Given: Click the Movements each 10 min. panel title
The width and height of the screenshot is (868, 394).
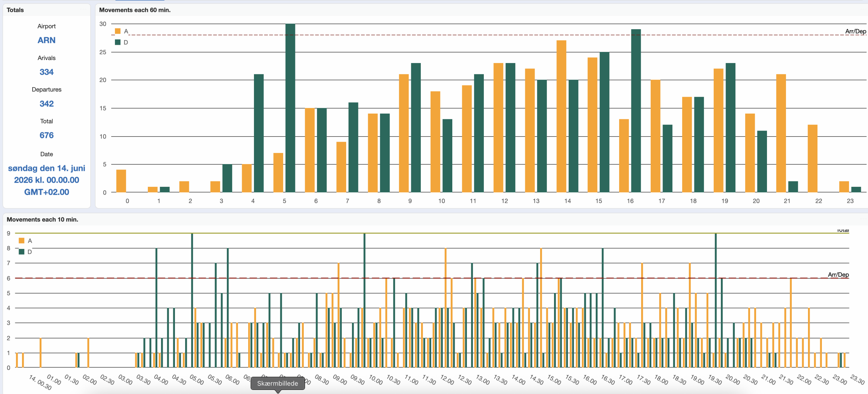Looking at the screenshot, I should pyautogui.click(x=42, y=219).
